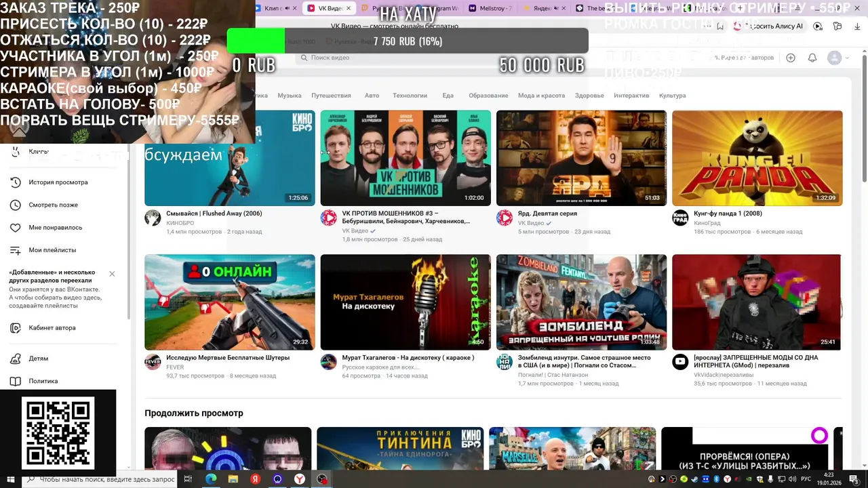868x488 pixels.
Task: Open the notifications bell in VK Video
Action: [x=812, y=58]
